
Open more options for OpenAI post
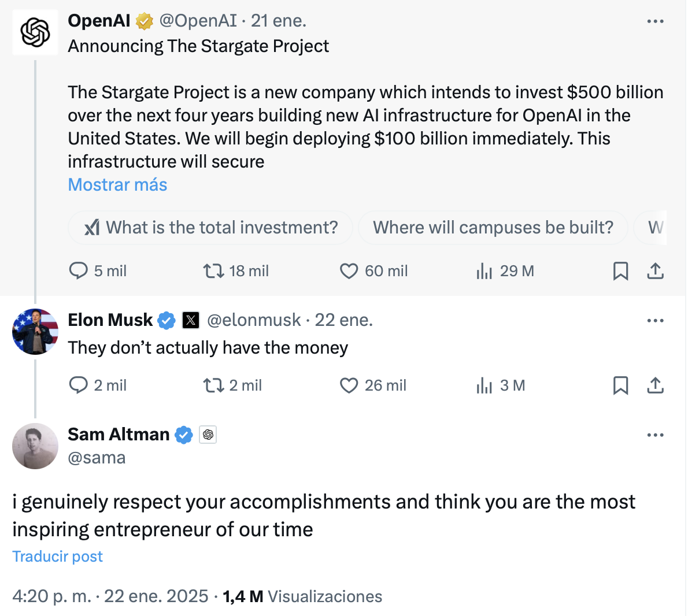(655, 21)
